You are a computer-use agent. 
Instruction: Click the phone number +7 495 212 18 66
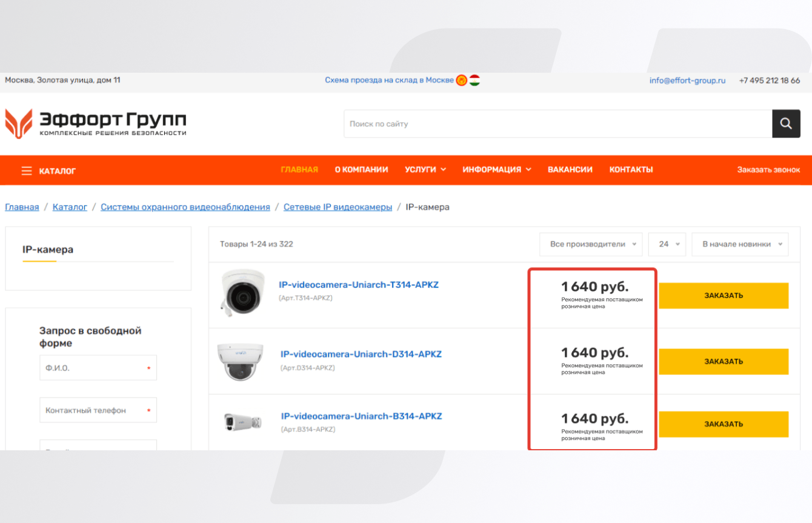click(x=770, y=80)
